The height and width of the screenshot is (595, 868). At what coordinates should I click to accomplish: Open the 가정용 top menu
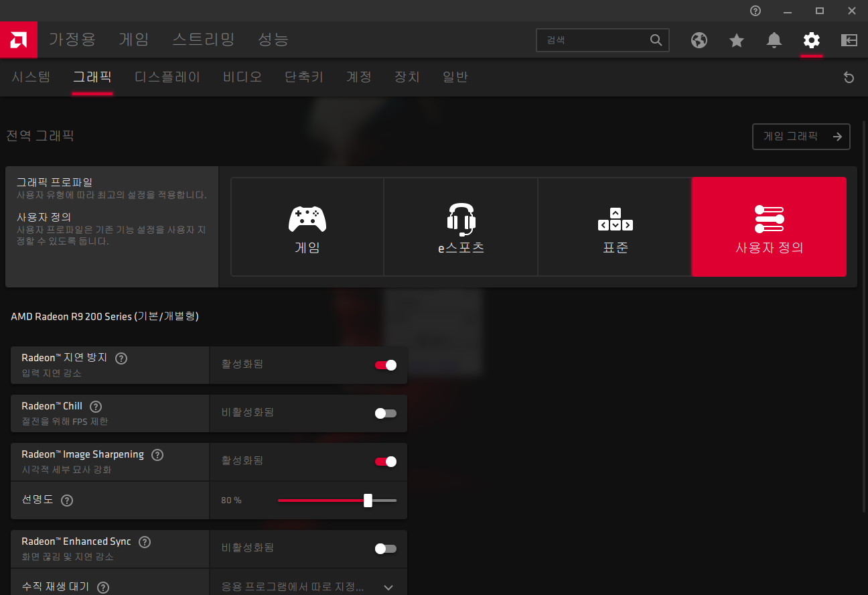tap(72, 40)
